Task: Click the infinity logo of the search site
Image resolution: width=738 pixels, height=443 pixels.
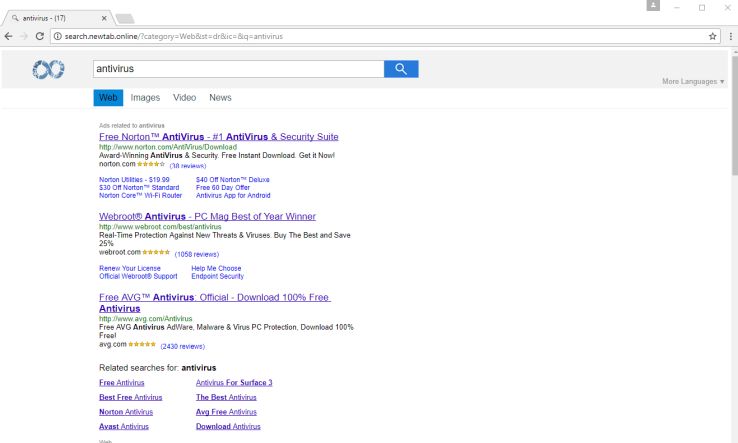Action: tap(48, 69)
